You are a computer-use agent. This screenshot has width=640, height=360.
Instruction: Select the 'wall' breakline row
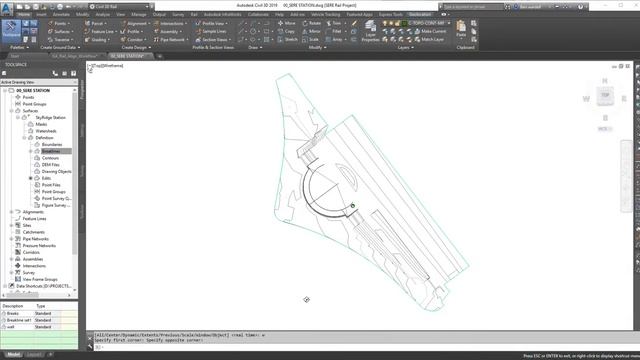39,327
